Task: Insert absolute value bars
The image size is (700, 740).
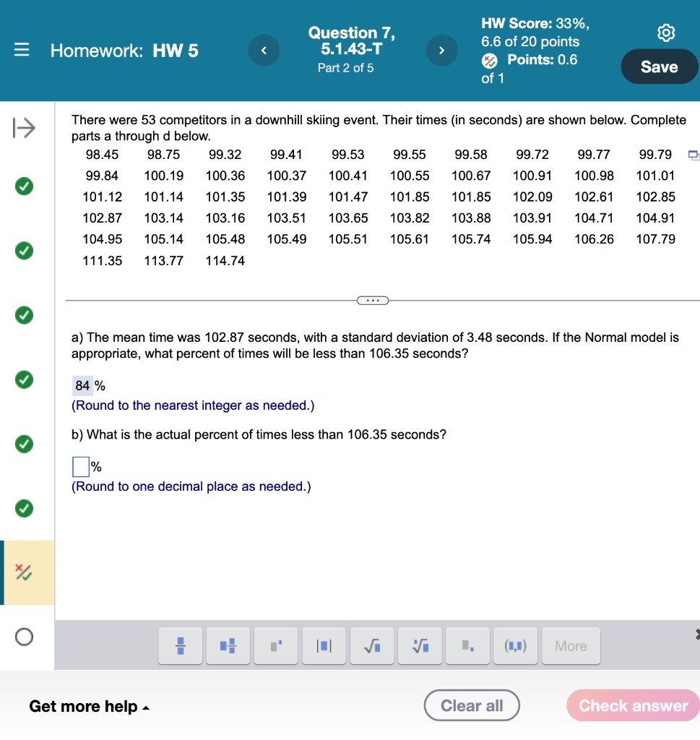Action: click(x=324, y=645)
